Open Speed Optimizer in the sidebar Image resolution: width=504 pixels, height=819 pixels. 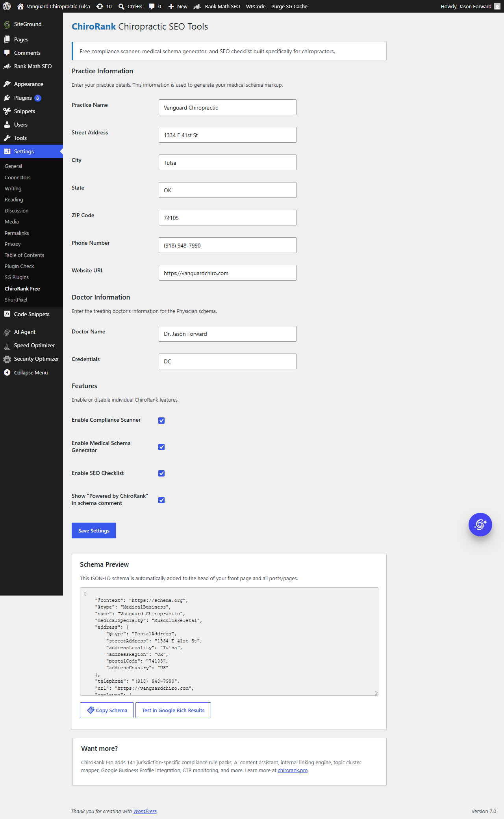31,345
